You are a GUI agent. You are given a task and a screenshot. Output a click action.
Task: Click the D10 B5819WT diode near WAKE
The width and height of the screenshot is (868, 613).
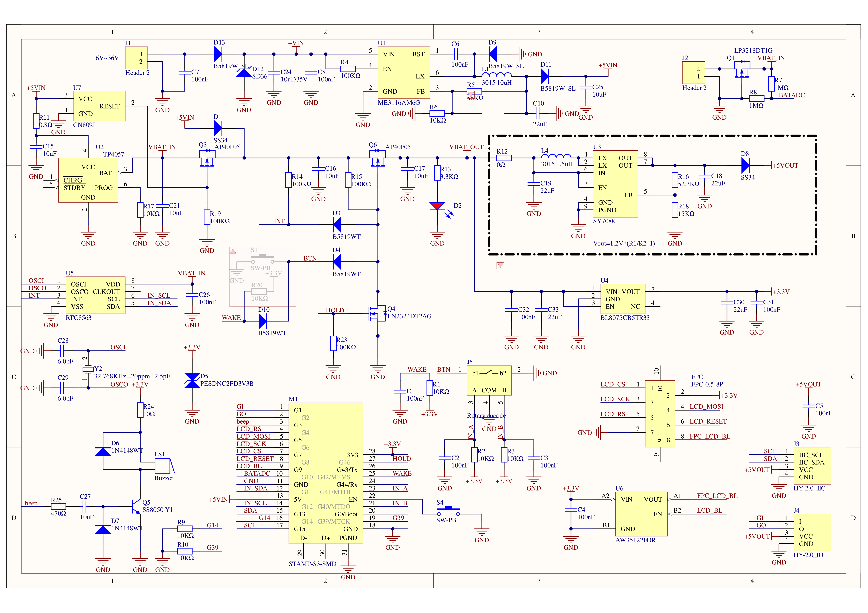click(x=263, y=321)
